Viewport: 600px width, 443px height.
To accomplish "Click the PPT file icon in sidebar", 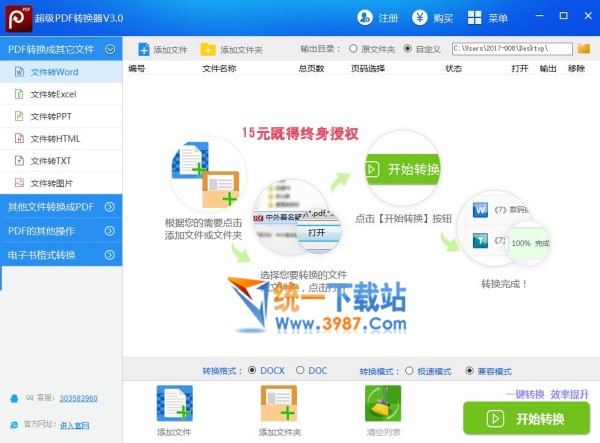I will pos(19,116).
